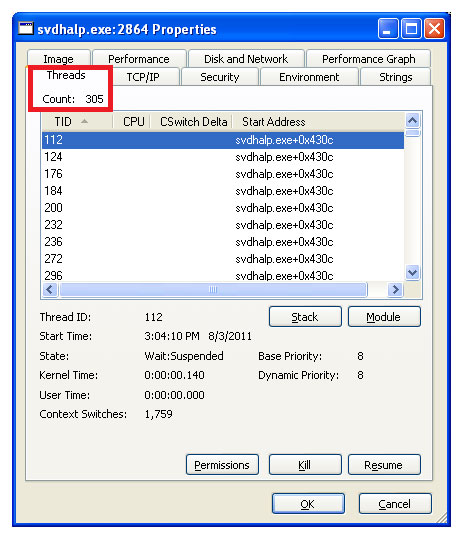Select thread row with TID 236
464x540 pixels.
(x=223, y=242)
